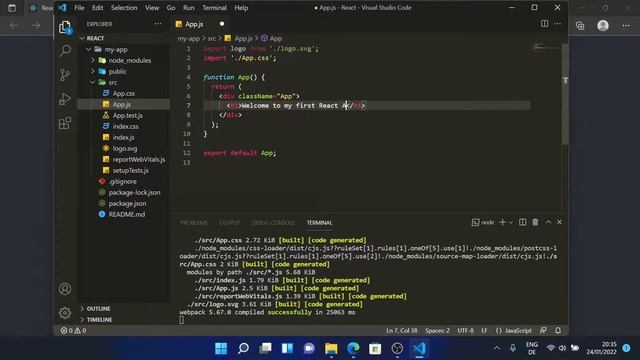
Task: Click the feedback icon in status bar
Action: pyautogui.click(x=543, y=330)
